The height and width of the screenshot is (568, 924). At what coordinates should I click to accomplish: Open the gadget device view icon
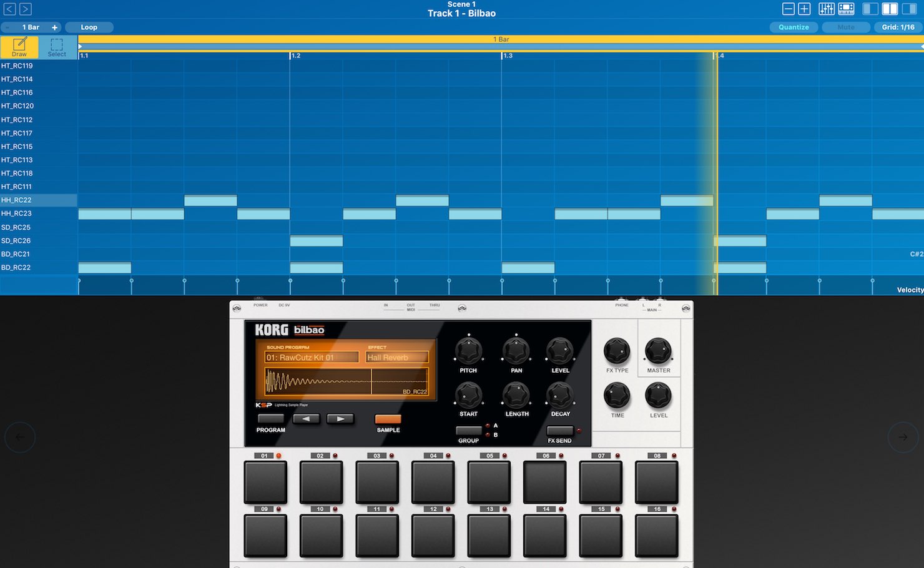point(846,9)
